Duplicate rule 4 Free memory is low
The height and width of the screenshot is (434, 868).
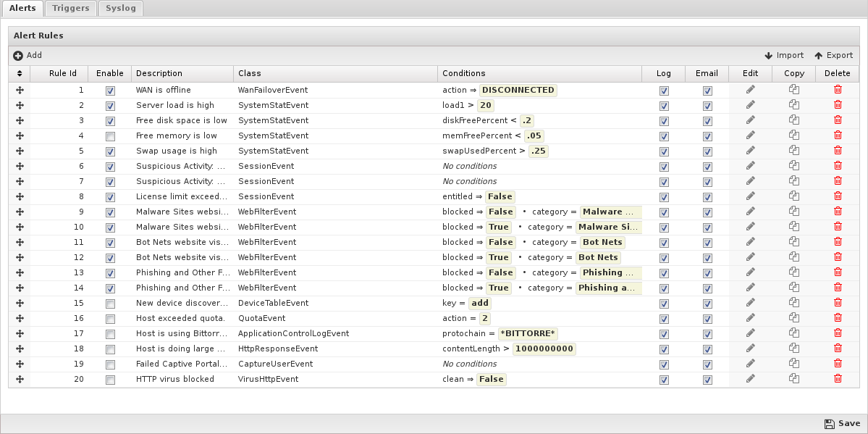pyautogui.click(x=794, y=135)
